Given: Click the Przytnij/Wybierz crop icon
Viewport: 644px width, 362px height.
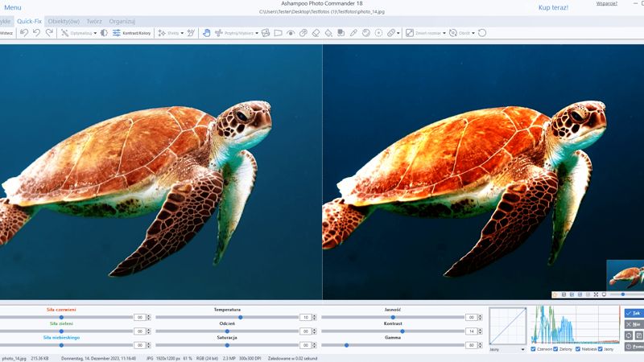Looking at the screenshot, I should (x=218, y=33).
